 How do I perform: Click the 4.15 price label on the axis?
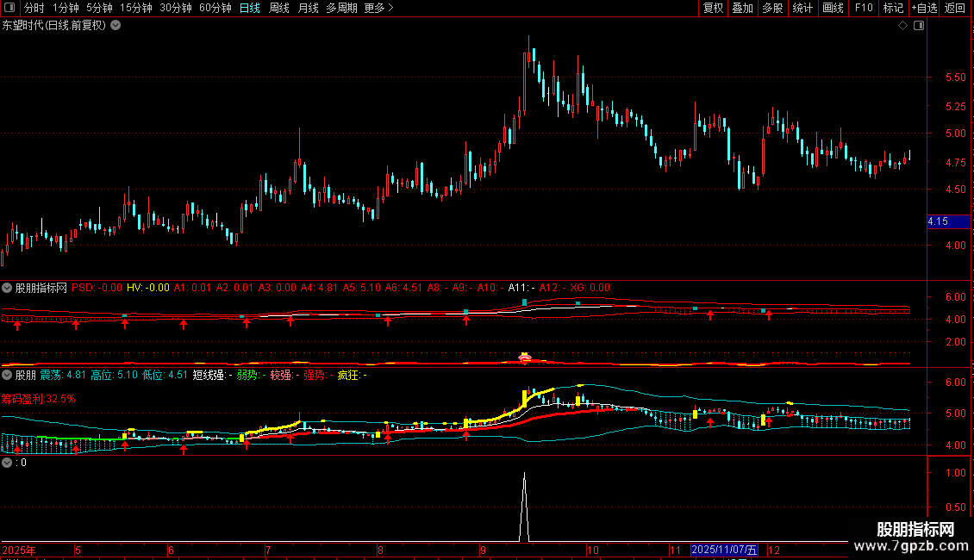(x=948, y=221)
